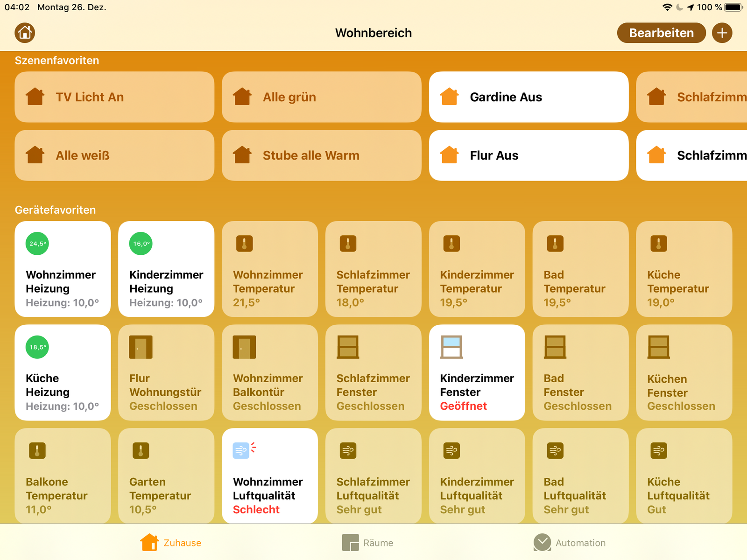The image size is (747, 560).
Task: Open the Wohnzimmer Balkontür tile
Action: tap(270, 373)
